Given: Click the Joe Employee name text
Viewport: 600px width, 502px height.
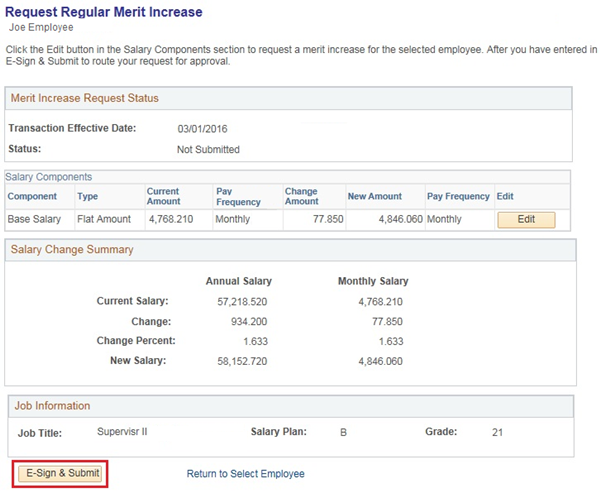Looking at the screenshot, I should click(43, 29).
